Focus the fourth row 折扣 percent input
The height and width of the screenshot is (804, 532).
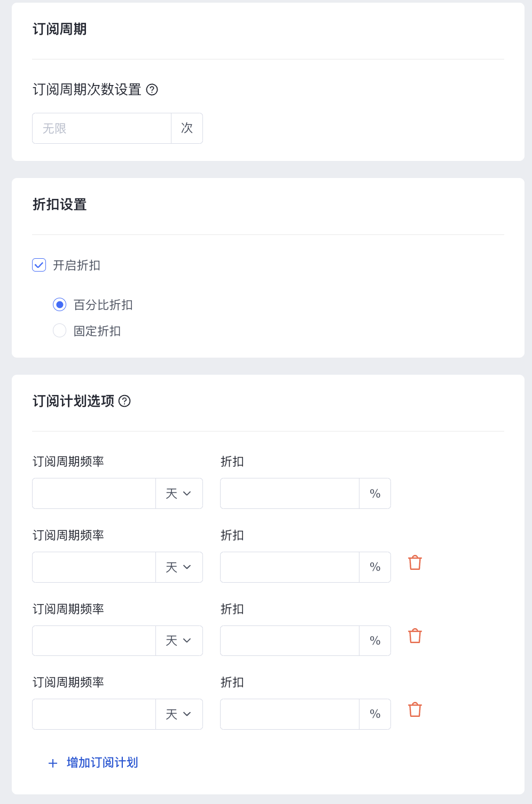point(290,714)
